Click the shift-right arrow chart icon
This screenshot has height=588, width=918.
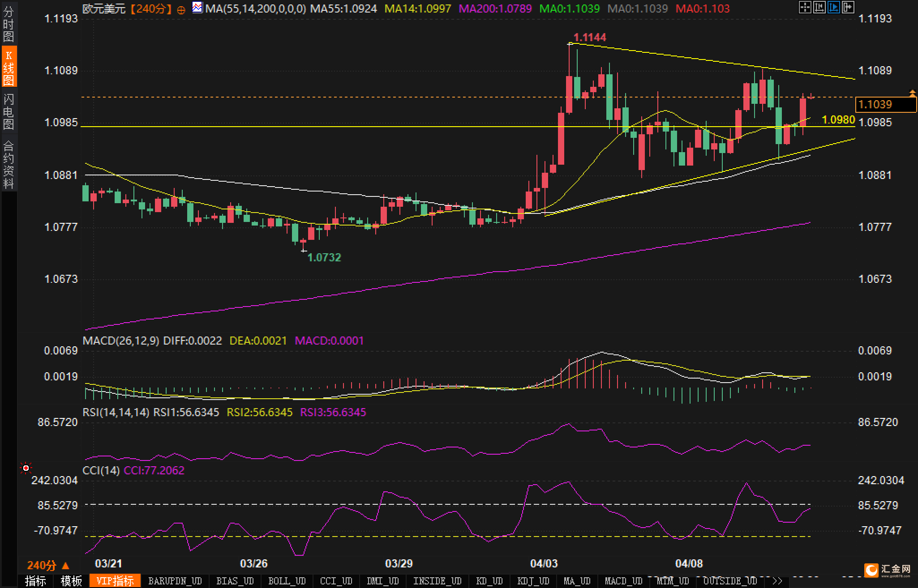[848, 7]
